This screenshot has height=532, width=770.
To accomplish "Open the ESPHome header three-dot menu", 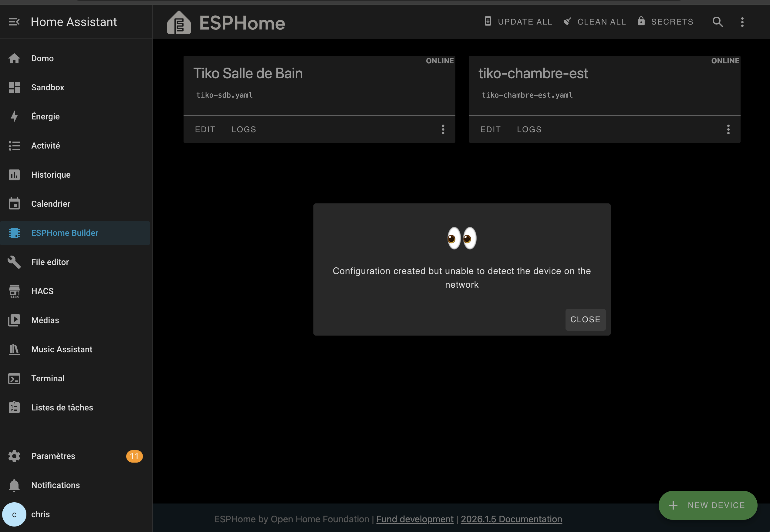I will point(742,22).
